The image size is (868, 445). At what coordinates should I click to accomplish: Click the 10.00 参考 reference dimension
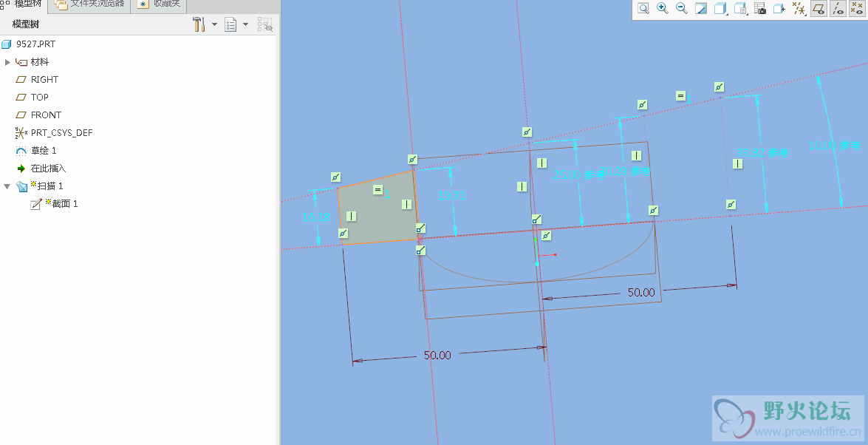pyautogui.click(x=834, y=145)
